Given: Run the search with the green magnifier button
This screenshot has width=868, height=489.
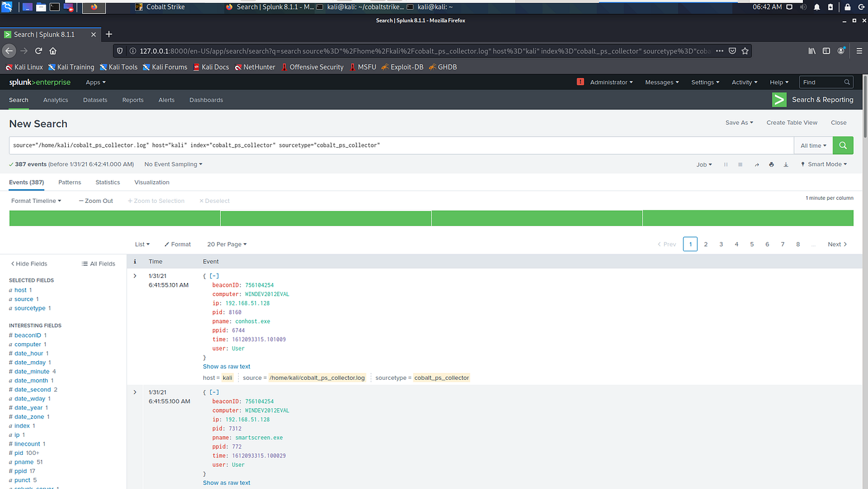Looking at the screenshot, I should 843,145.
